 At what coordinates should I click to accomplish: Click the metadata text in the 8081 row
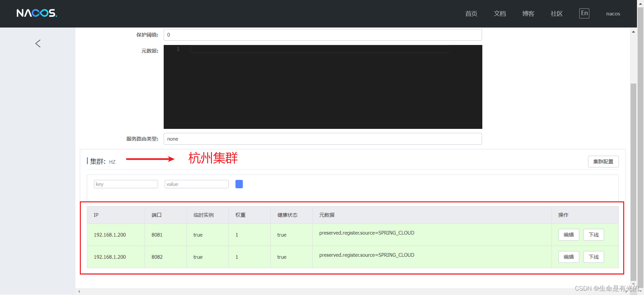pyautogui.click(x=367, y=233)
